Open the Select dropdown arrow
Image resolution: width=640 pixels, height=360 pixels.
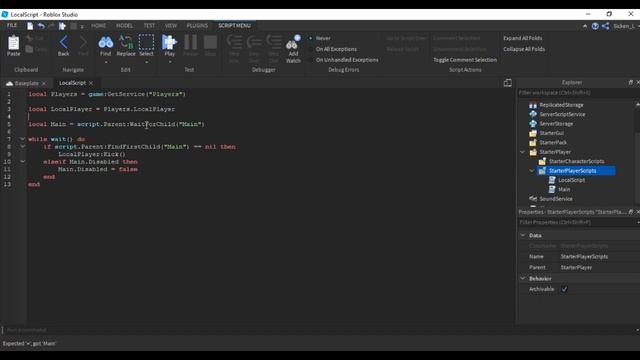[x=146, y=62]
